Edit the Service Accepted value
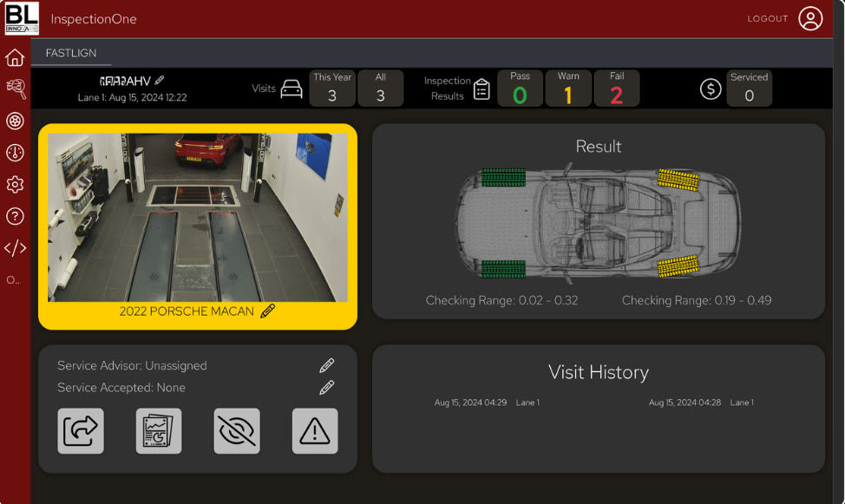 pos(326,387)
